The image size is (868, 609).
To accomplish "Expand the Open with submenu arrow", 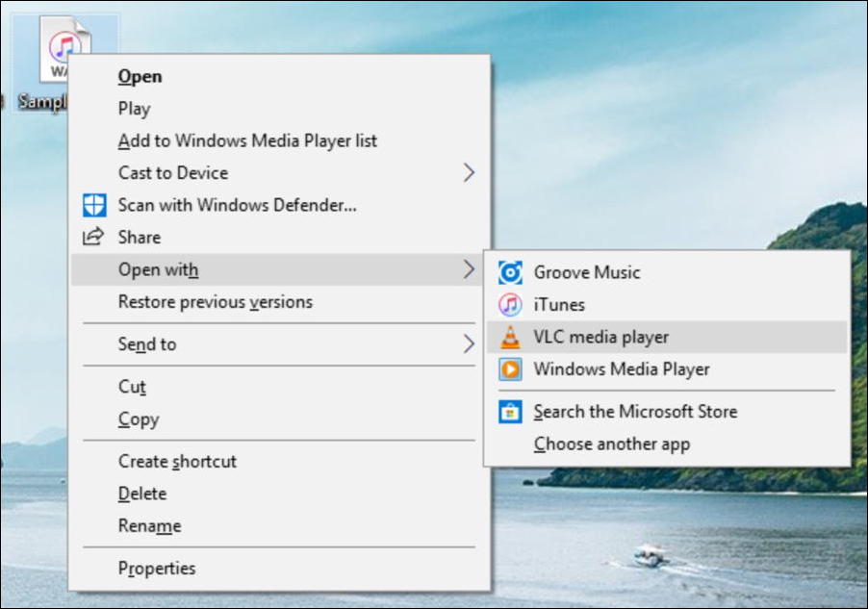I will pyautogui.click(x=469, y=269).
